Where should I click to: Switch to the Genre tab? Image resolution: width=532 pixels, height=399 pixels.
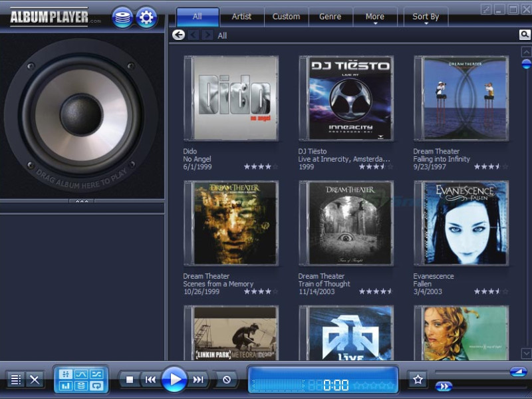tap(330, 17)
